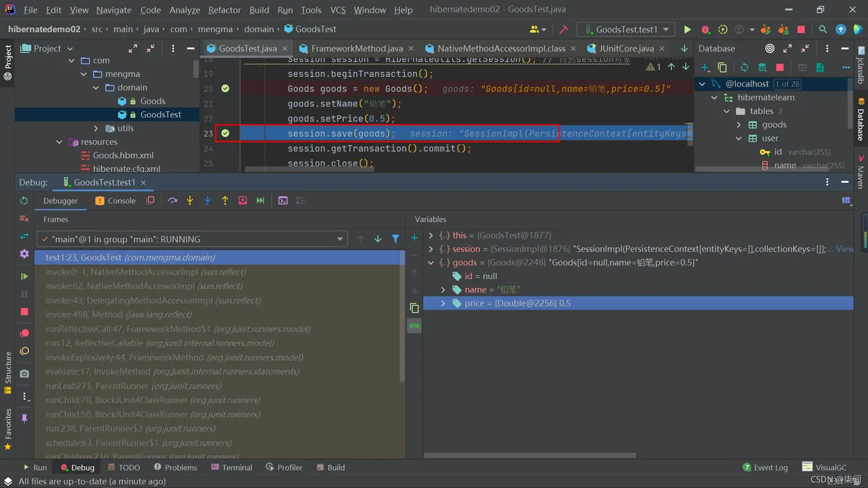Open the VCS menu
Viewport: 868px width, 488px height.
point(338,10)
